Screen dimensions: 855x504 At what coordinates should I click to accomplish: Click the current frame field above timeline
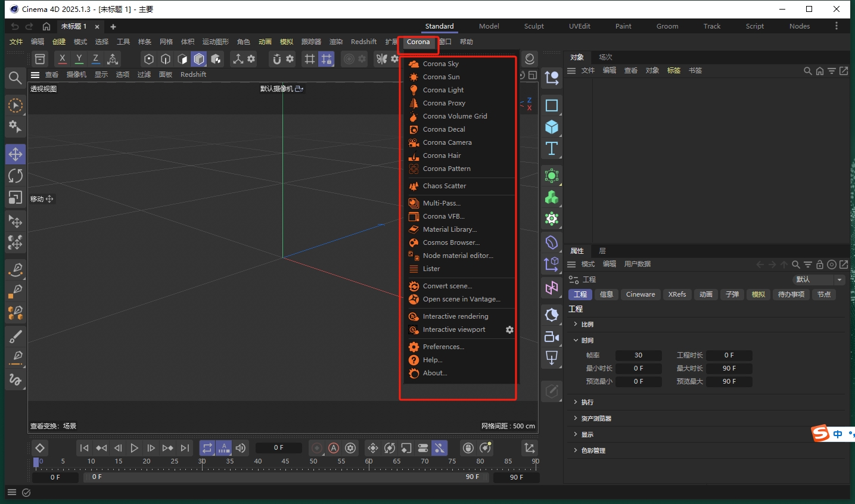tap(279, 448)
